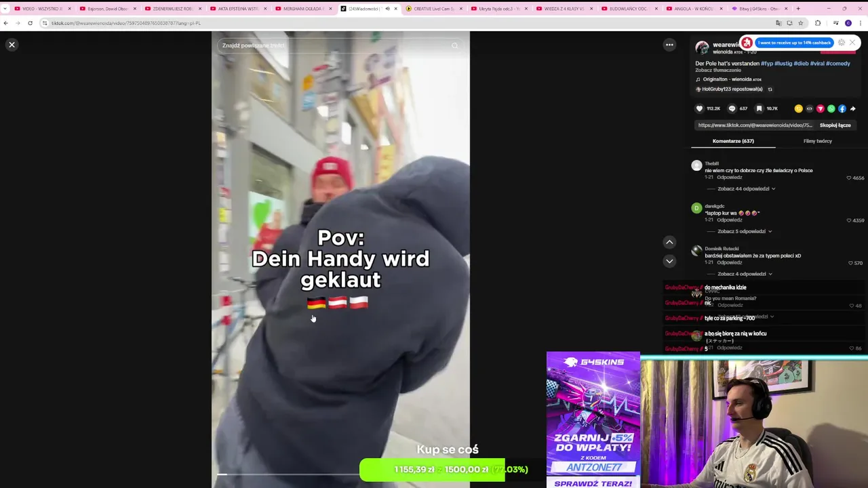Click 'I want to receive up to 14% cashback'

(x=794, y=43)
